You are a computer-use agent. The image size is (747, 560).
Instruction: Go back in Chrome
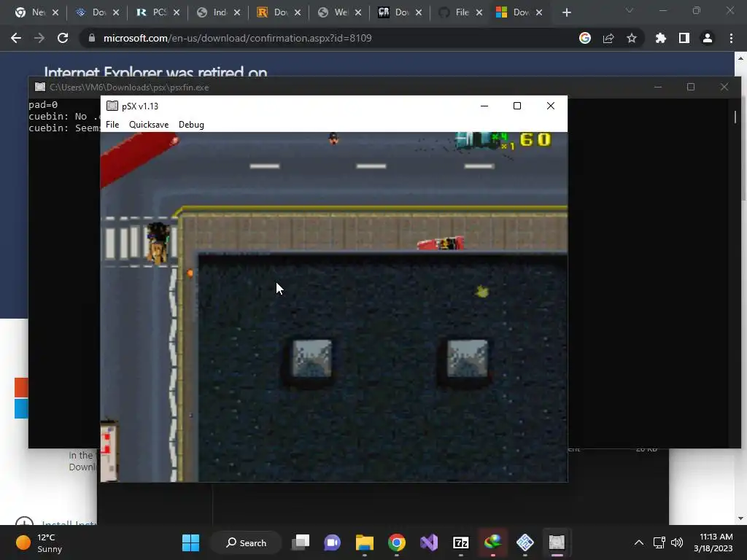(x=16, y=38)
